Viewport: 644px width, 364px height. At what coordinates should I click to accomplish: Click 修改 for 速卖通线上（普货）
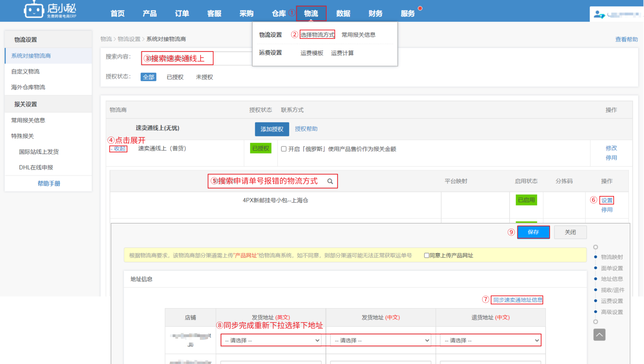611,148
